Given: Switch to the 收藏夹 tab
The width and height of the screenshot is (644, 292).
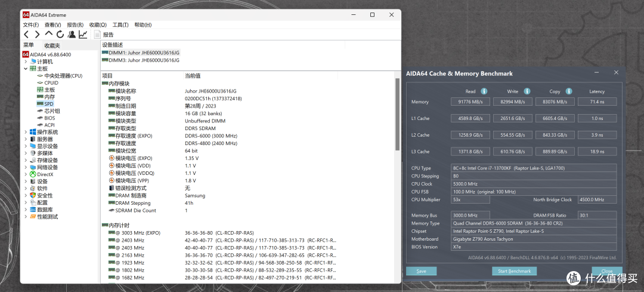Looking at the screenshot, I should tap(52, 45).
